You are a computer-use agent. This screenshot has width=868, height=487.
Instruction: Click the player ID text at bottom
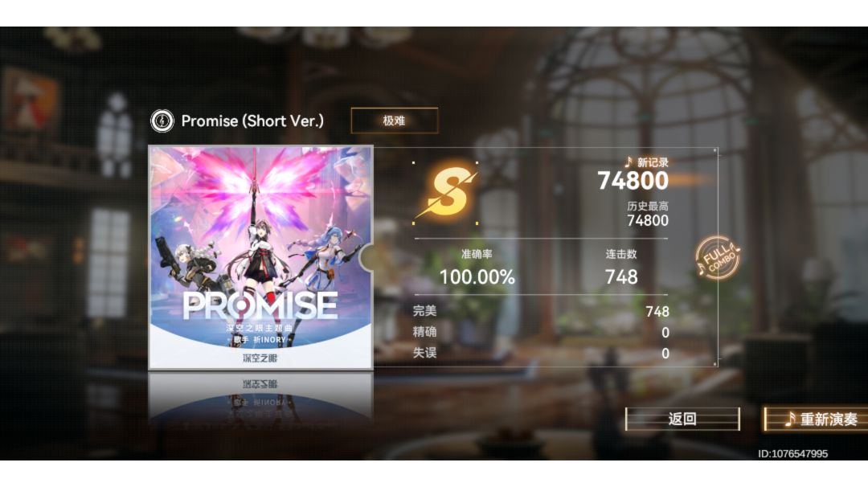[x=792, y=454]
